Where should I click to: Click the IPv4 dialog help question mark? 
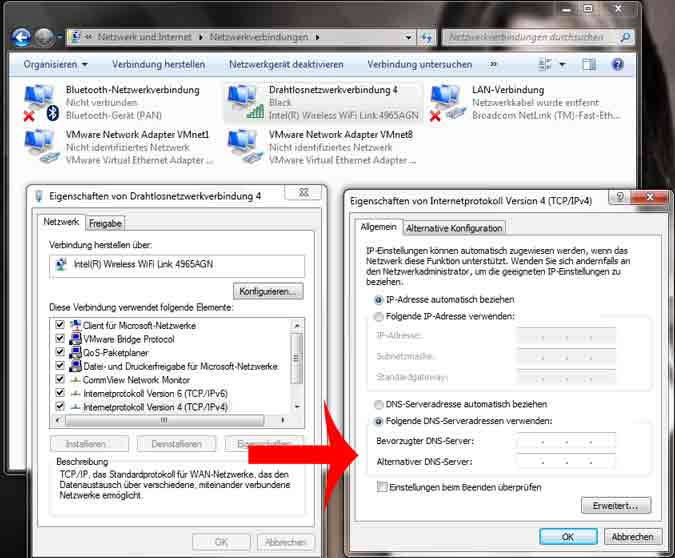tap(619, 197)
